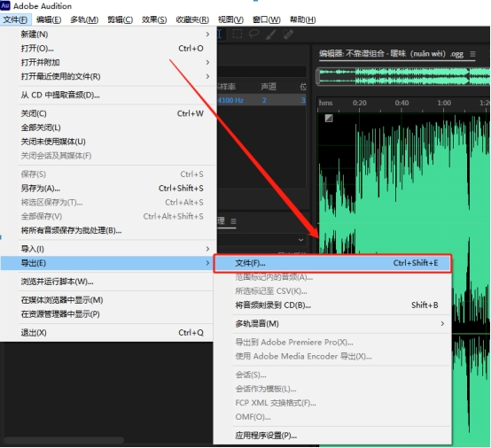Select the Spot Healing Brush tool
Image resolution: width=491 pixels, height=448 pixels.
[288, 34]
